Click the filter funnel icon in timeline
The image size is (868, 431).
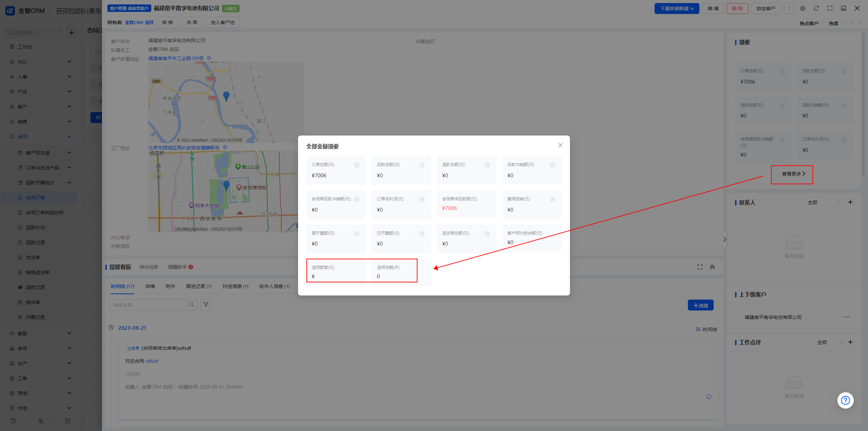[x=206, y=305]
